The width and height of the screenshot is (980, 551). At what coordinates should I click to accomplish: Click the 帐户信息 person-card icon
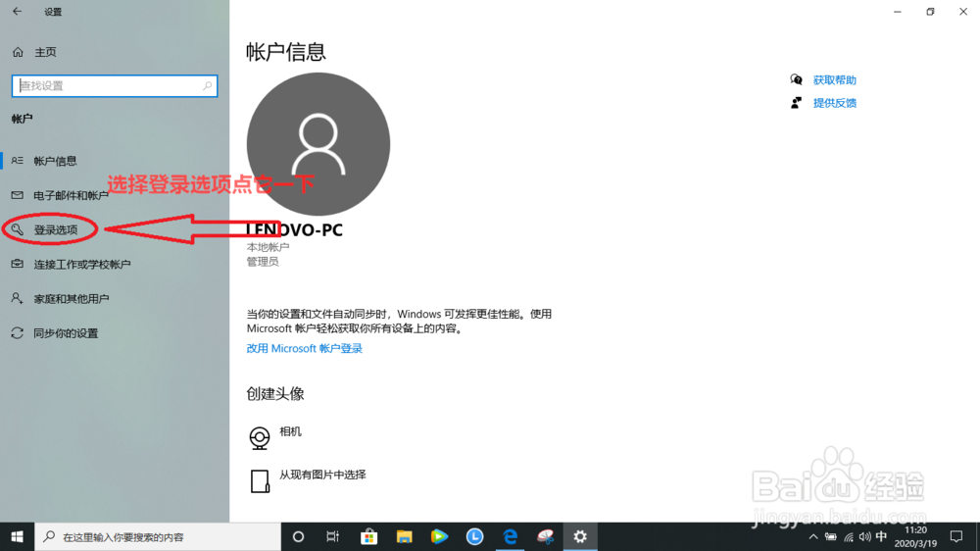click(18, 161)
